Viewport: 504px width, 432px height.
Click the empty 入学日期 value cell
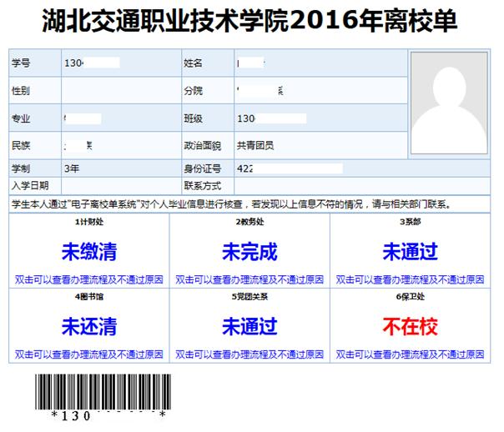pyautogui.click(x=118, y=185)
